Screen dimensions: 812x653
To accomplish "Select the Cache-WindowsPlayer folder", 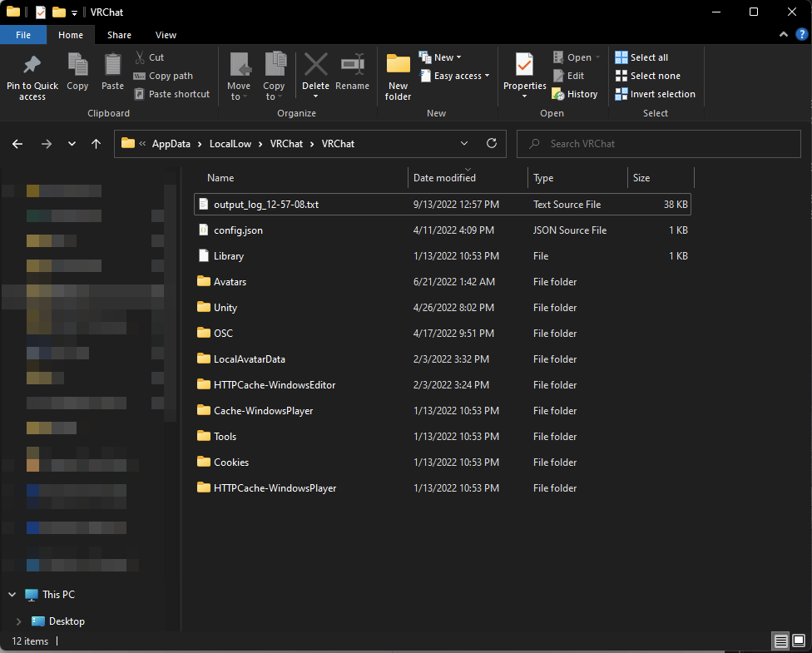I will click(x=443, y=411).
